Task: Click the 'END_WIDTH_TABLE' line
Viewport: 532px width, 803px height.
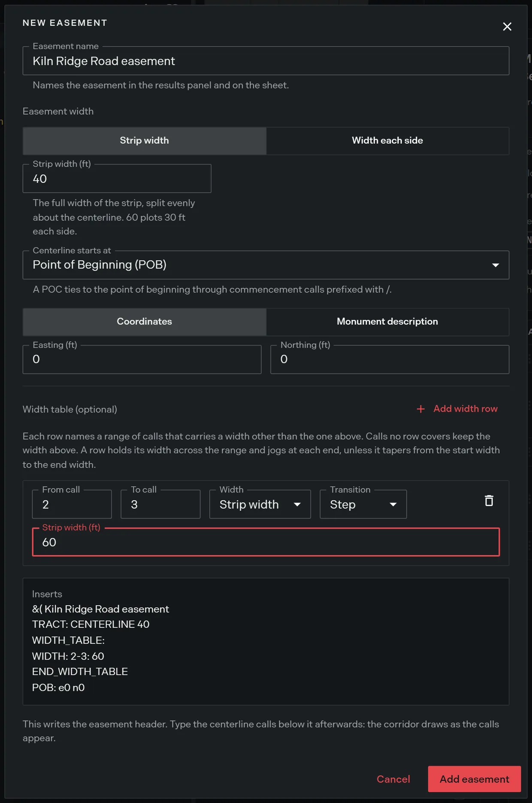Action: [x=80, y=672]
